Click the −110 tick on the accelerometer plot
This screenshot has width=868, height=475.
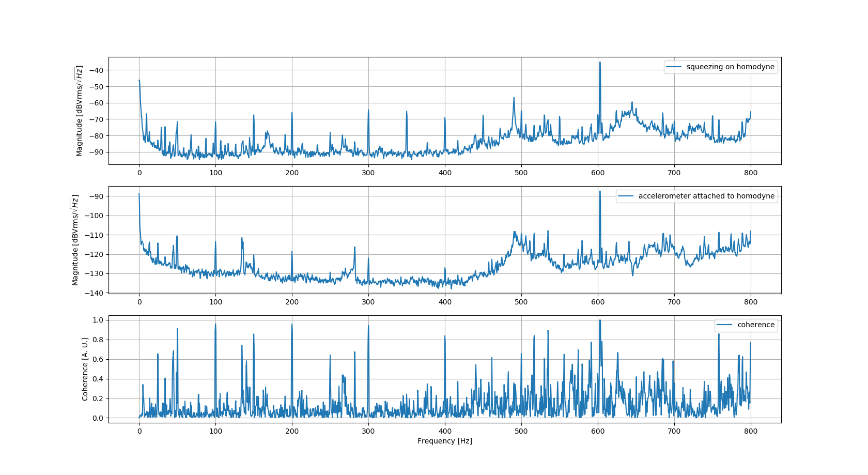94,235
